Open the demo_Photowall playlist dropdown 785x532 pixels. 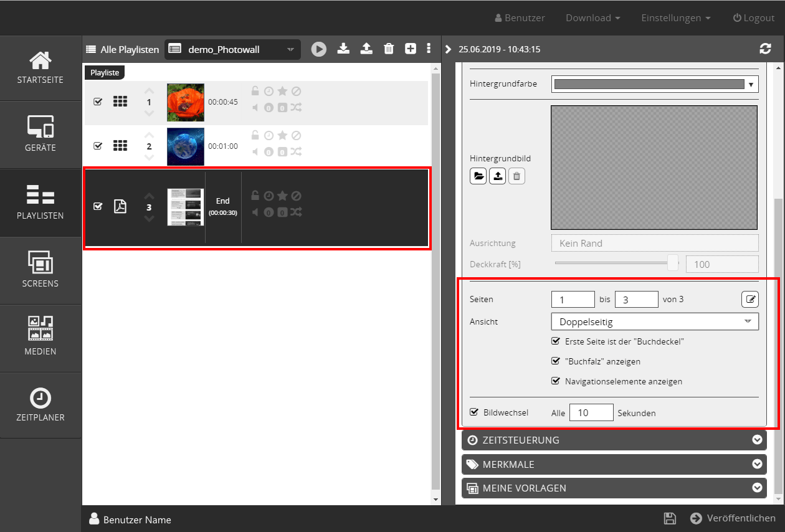[x=232, y=49]
